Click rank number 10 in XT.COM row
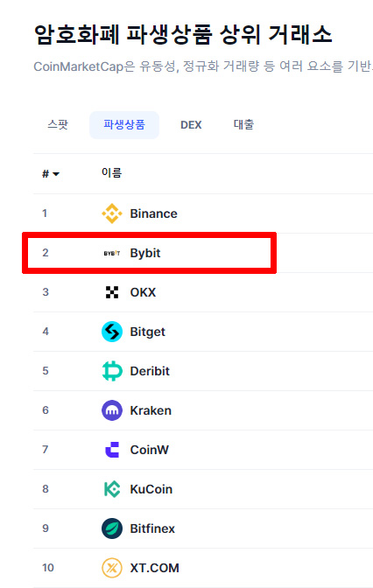 tap(48, 568)
